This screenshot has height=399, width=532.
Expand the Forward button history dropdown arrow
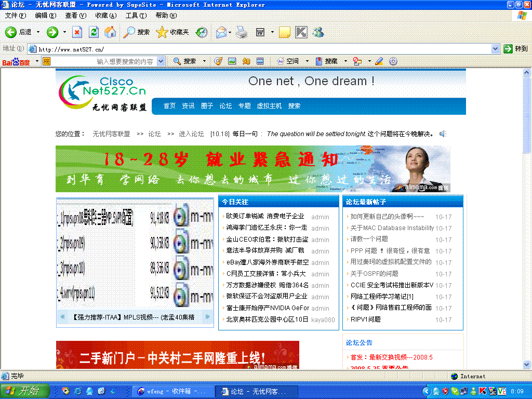tap(64, 32)
